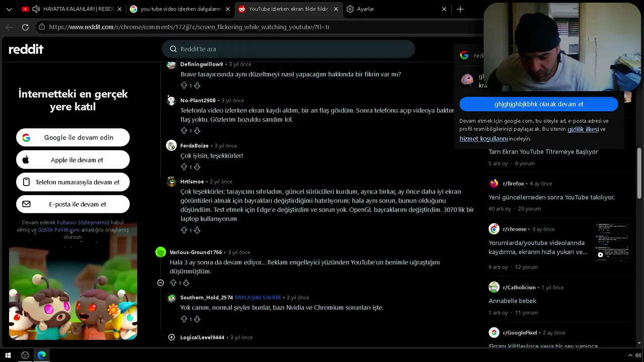Open the 'Kullanıcı Sözleşmemizi' link

pyautogui.click(x=83, y=222)
